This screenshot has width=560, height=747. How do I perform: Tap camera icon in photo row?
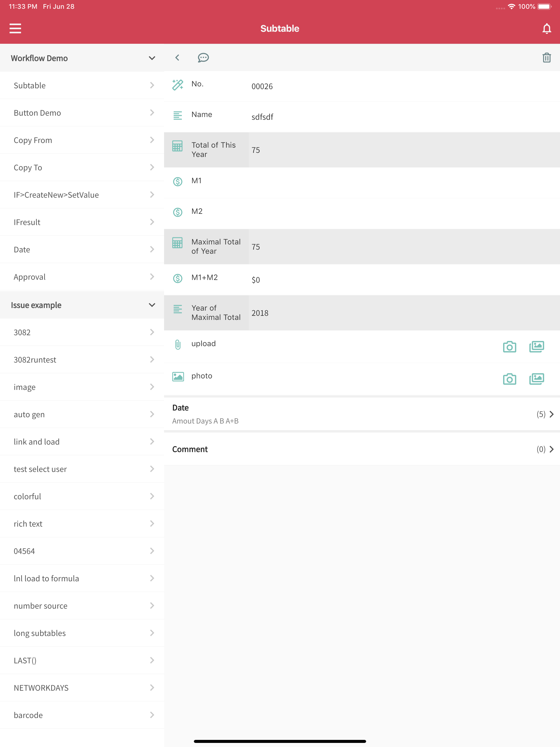click(x=509, y=379)
